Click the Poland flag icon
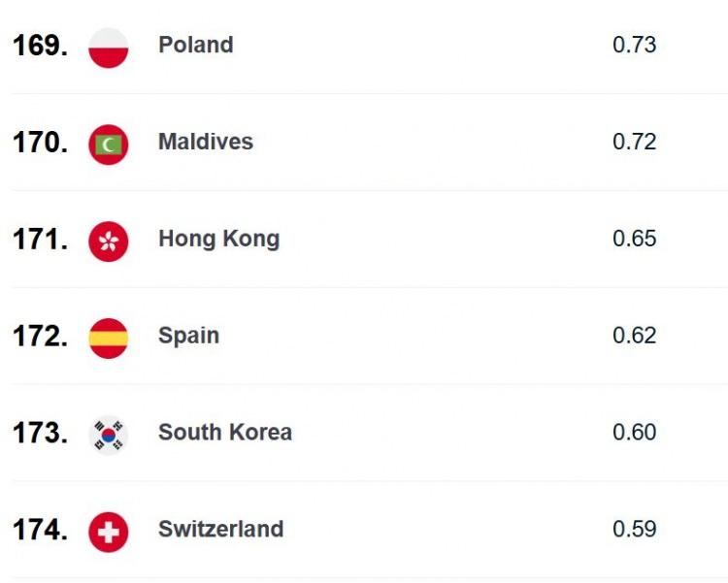The width and height of the screenshot is (728, 583). (x=108, y=48)
